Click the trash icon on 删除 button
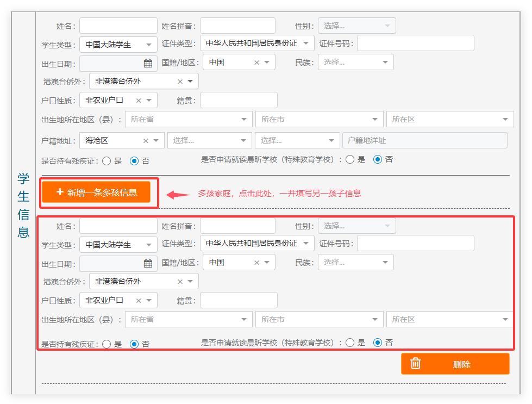The image size is (532, 404). point(416,364)
